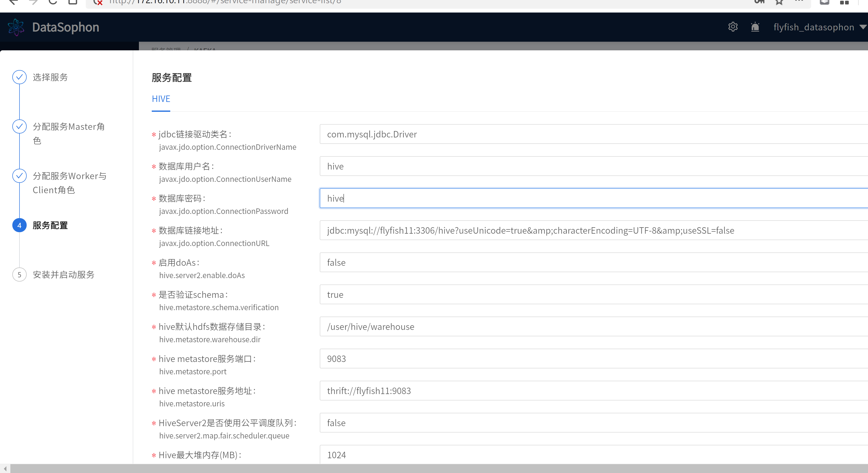Click the javax.jdo.option.ConnectionURL label
Screen dimensions: 868x473
tap(214, 243)
